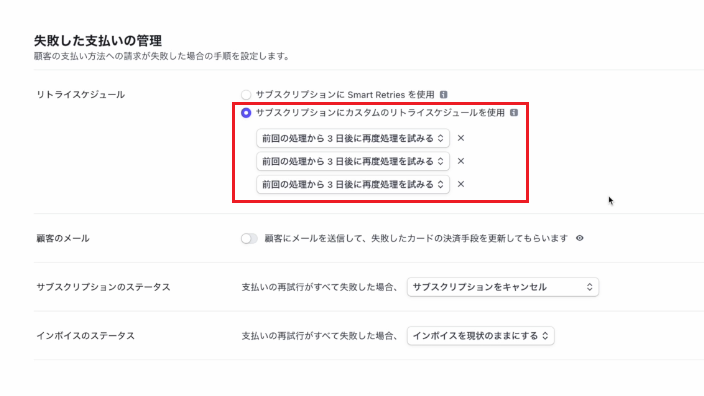Open the second retry interval dropdown
This screenshot has height=396, width=704.
[x=353, y=161]
